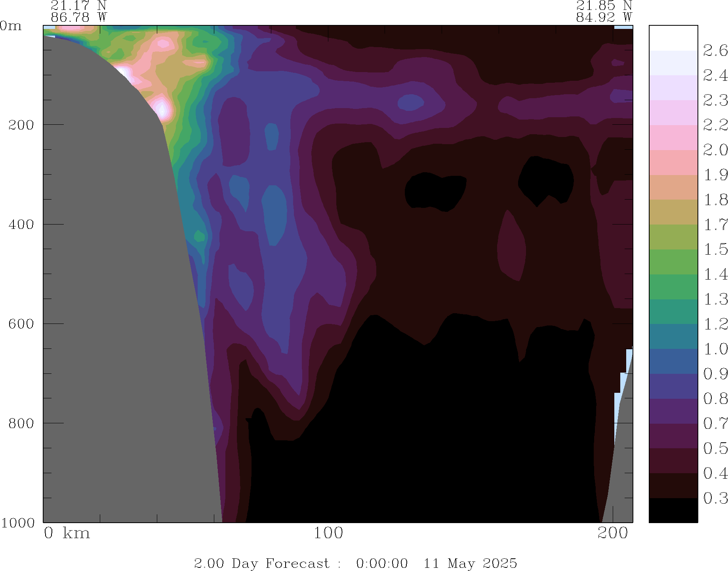This screenshot has height=571, width=728.
Task: Click colorbar swatch between 0.7 and 0.8
Action: 673,411
